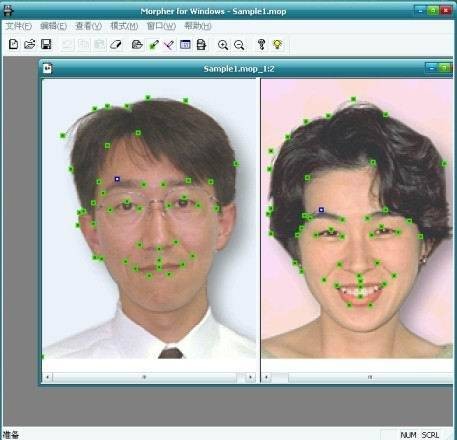Select the blue control point on man's eyebrow
The image size is (457, 440).
[x=117, y=179]
